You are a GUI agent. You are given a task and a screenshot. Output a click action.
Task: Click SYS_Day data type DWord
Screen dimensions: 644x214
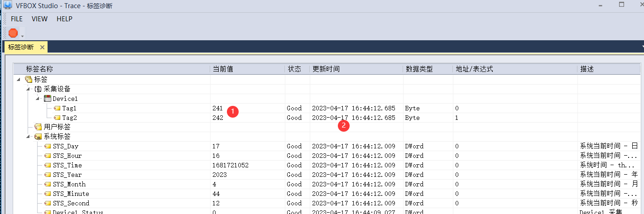coord(414,146)
